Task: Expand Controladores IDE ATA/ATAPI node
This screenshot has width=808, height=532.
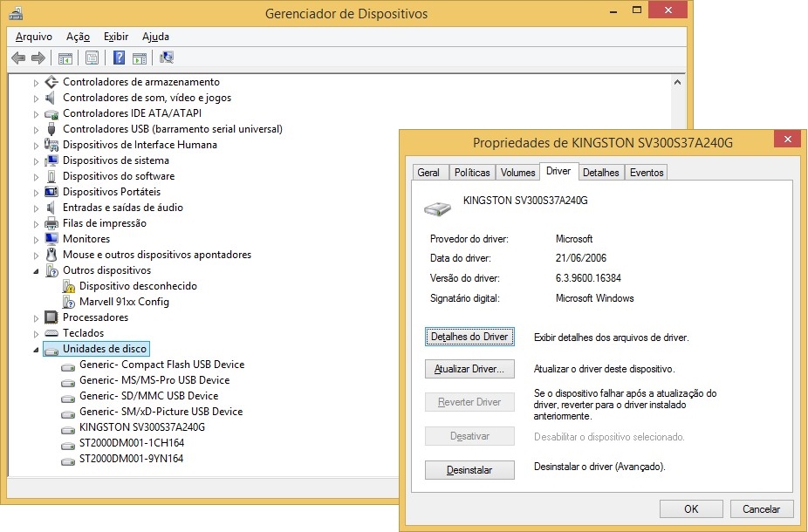Action: [x=36, y=114]
